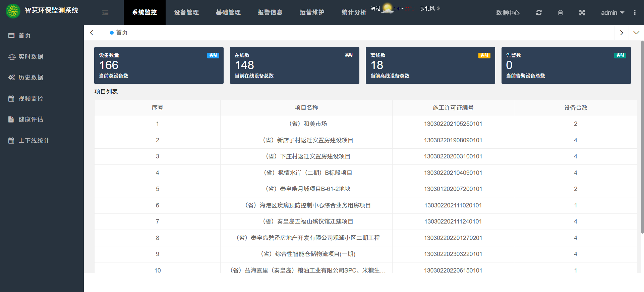The height and width of the screenshot is (292, 644).
Task: Expand the tab options chevron down
Action: 636,33
